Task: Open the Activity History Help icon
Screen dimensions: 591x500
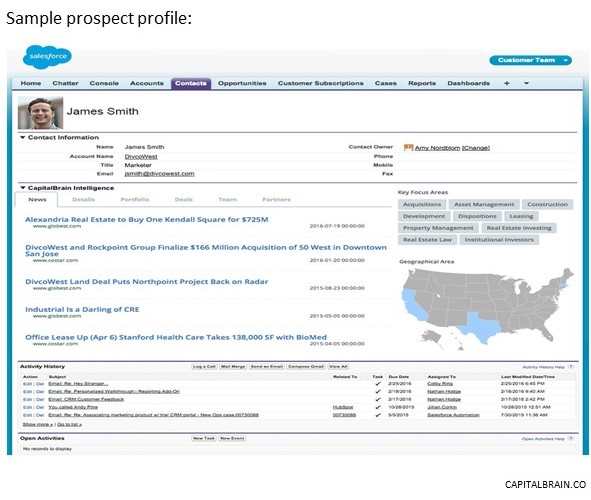Action: pos(571,367)
